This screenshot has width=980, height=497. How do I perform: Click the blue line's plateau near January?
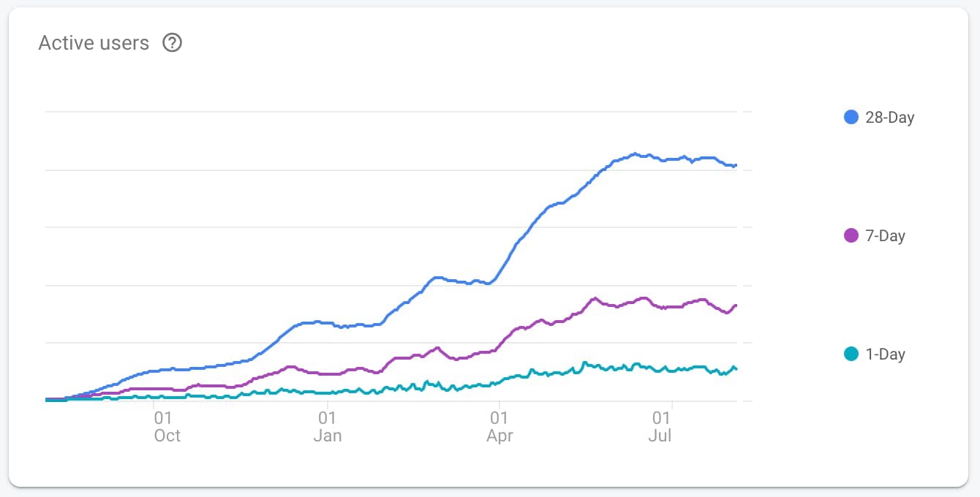tap(314, 322)
